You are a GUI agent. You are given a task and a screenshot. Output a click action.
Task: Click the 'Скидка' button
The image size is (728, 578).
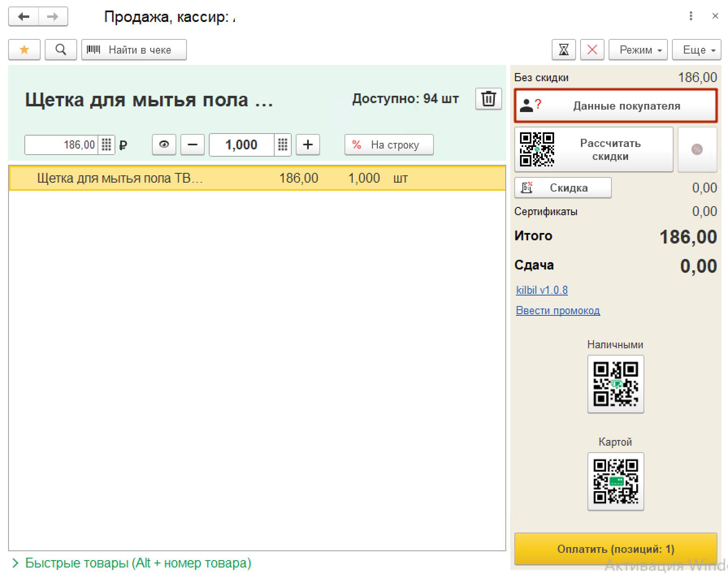[563, 188]
